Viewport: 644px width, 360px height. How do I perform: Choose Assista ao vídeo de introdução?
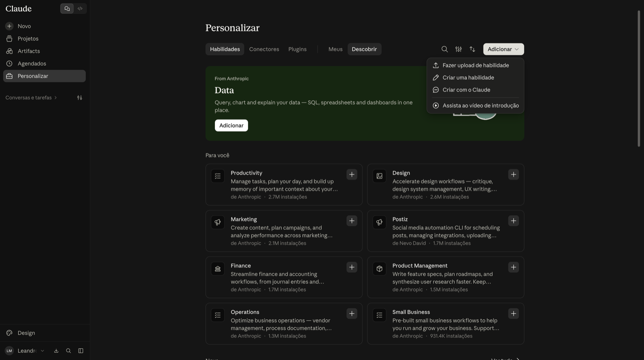point(475,106)
